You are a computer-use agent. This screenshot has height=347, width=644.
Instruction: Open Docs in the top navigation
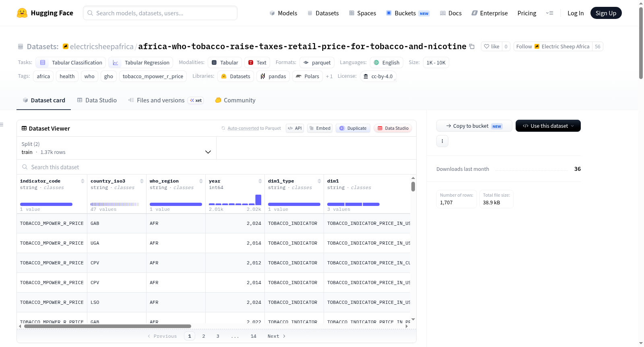pyautogui.click(x=450, y=13)
